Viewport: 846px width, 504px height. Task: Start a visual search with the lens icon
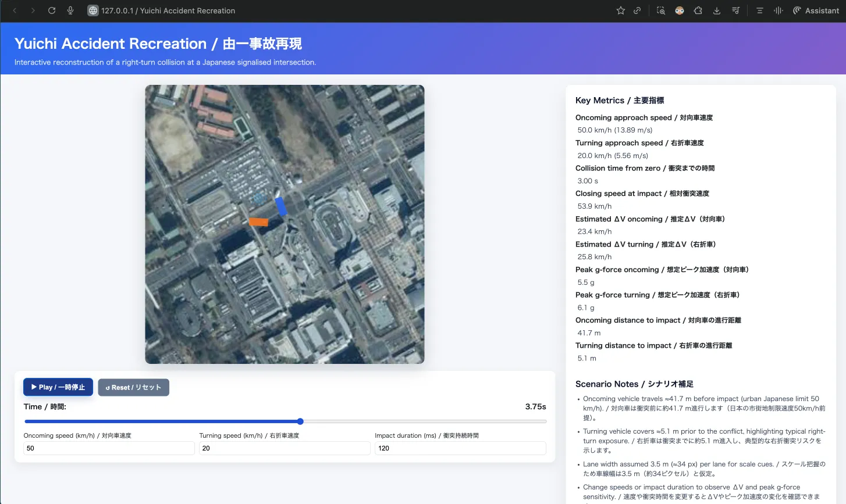(x=660, y=10)
